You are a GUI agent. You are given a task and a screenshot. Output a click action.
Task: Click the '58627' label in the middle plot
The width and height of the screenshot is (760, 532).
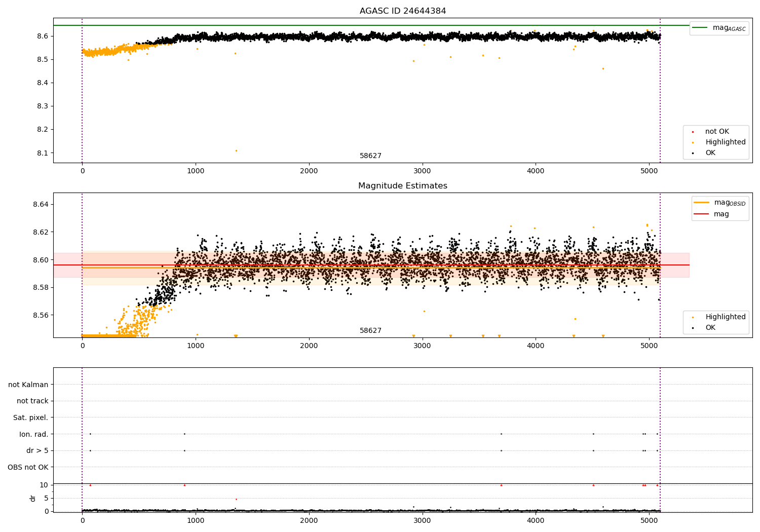tap(370, 331)
